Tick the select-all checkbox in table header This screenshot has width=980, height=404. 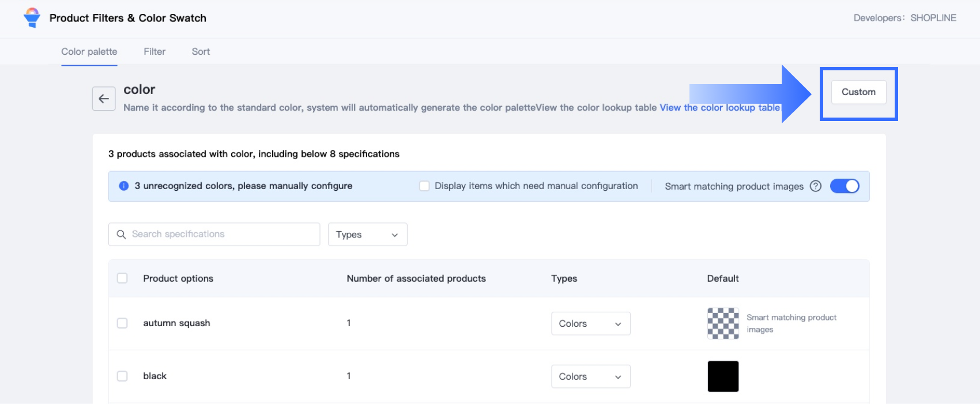122,278
